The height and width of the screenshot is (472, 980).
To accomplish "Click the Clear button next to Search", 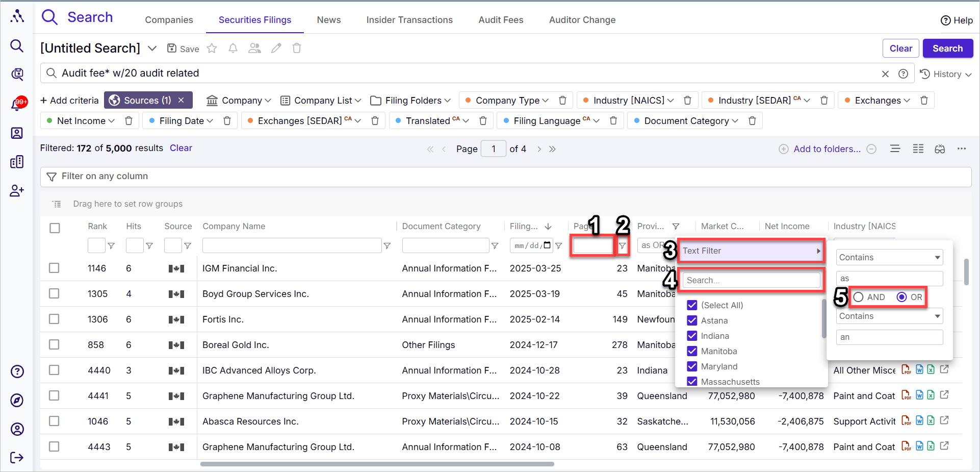I will tap(901, 48).
